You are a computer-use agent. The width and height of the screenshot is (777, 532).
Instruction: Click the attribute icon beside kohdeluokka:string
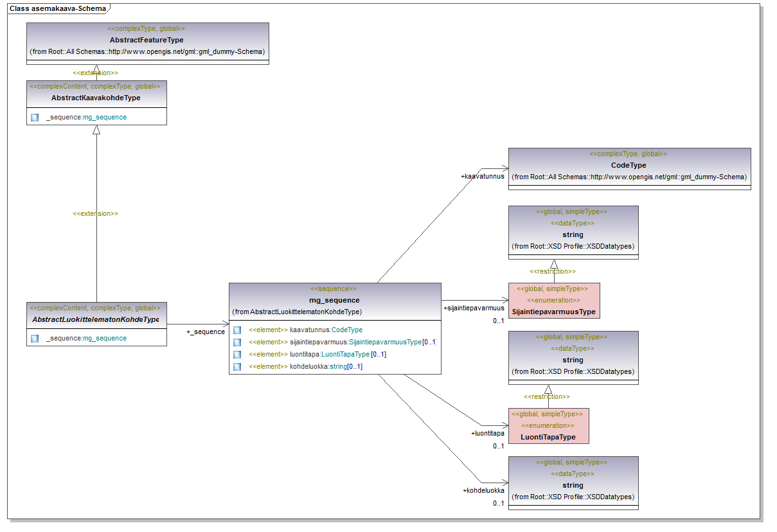pyautogui.click(x=237, y=367)
